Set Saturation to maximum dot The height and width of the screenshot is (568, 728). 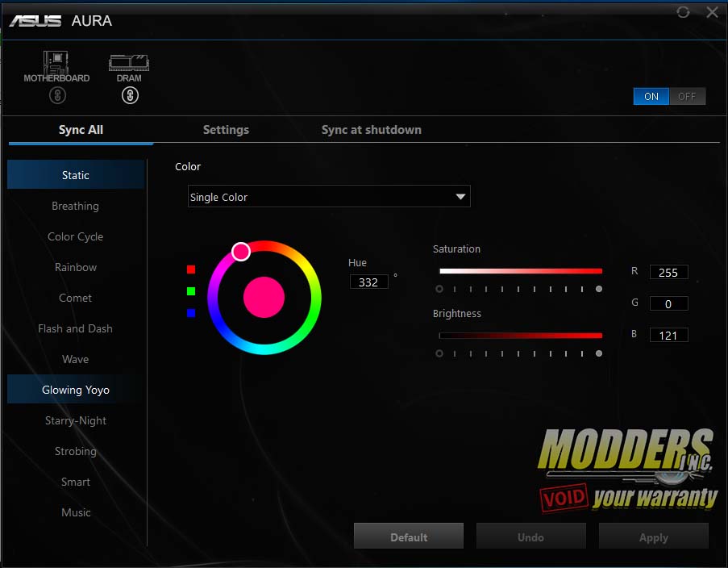pos(599,289)
